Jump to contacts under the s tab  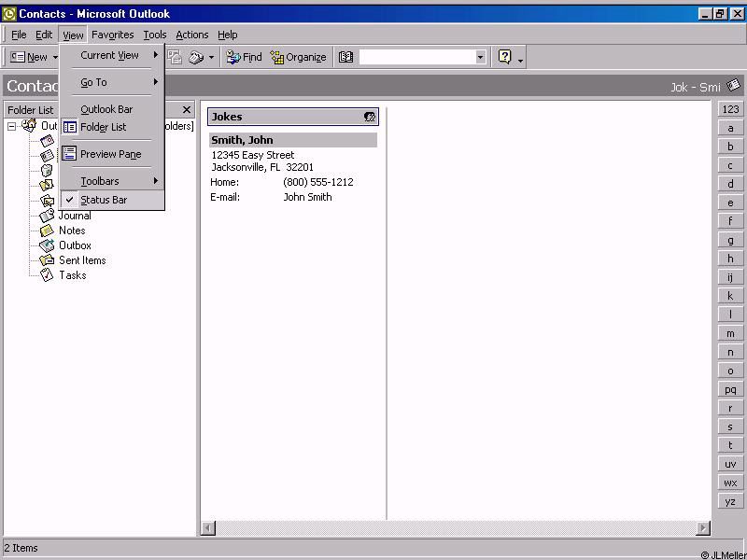730,427
